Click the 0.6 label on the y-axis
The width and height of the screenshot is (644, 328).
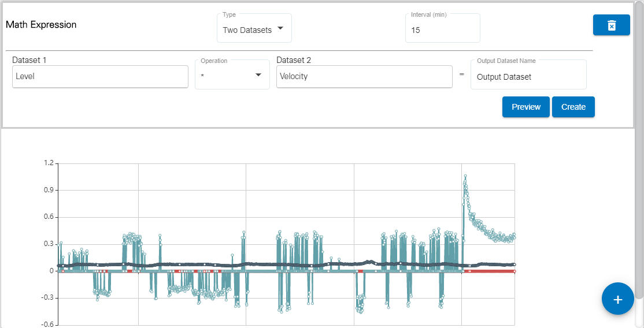click(x=48, y=217)
